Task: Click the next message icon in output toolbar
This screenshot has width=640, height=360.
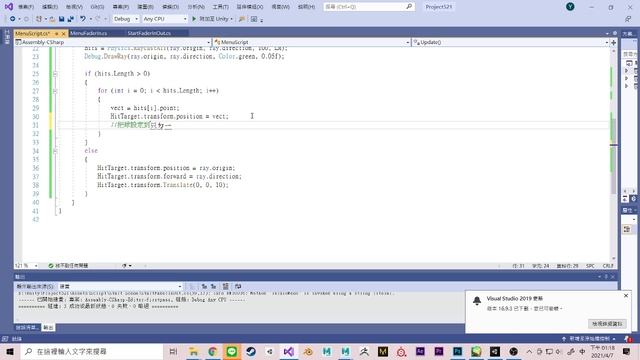Action: click(213, 287)
